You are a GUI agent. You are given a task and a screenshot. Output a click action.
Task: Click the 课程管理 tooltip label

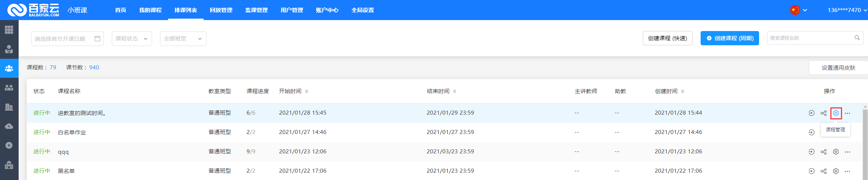(x=835, y=130)
